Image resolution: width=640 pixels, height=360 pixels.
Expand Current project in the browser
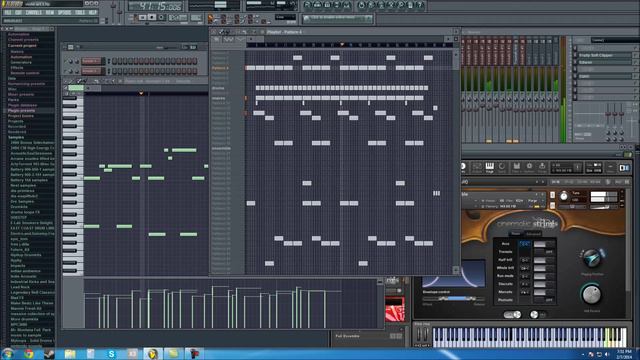click(22, 46)
